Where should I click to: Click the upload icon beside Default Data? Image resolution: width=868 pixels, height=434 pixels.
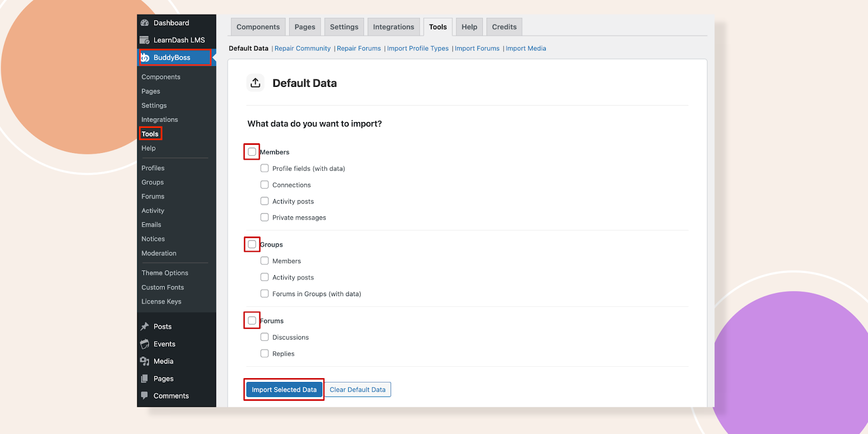point(256,83)
